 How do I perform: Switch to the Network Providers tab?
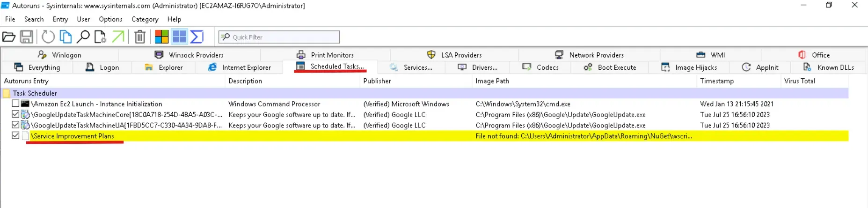click(x=589, y=55)
